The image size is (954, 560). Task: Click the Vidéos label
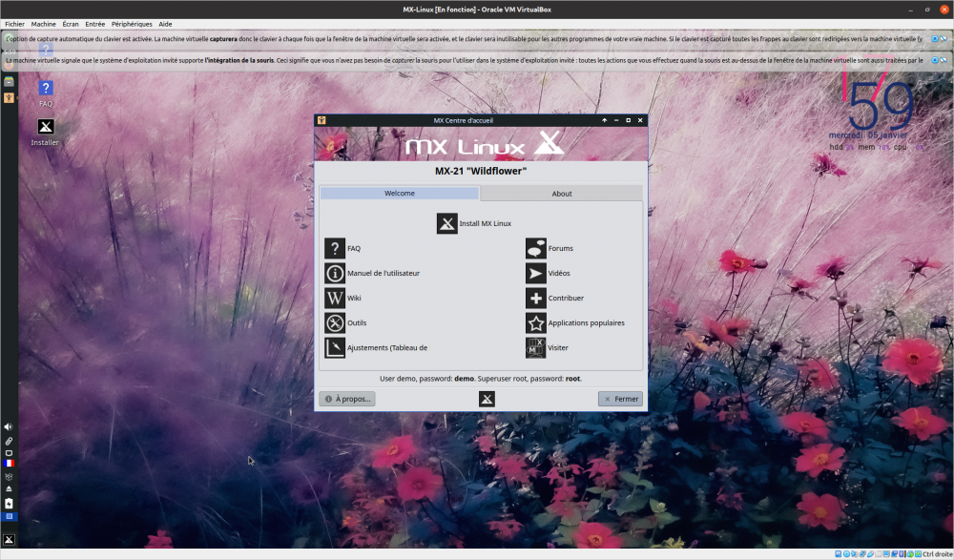[558, 273]
